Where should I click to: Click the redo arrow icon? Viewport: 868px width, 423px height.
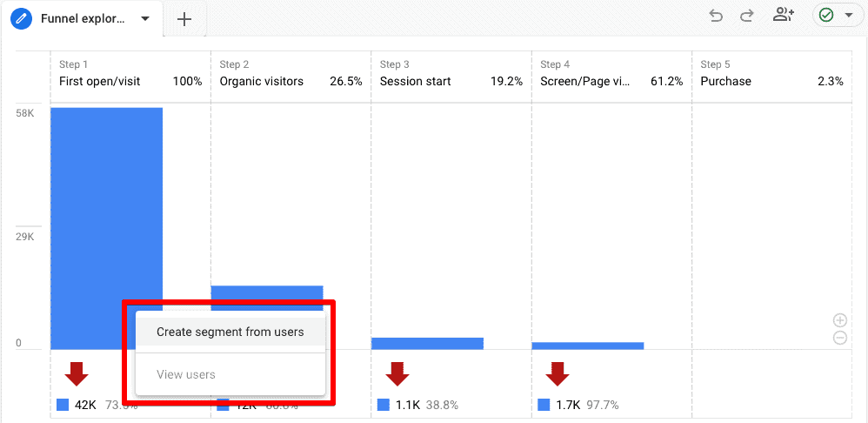pyautogui.click(x=746, y=16)
